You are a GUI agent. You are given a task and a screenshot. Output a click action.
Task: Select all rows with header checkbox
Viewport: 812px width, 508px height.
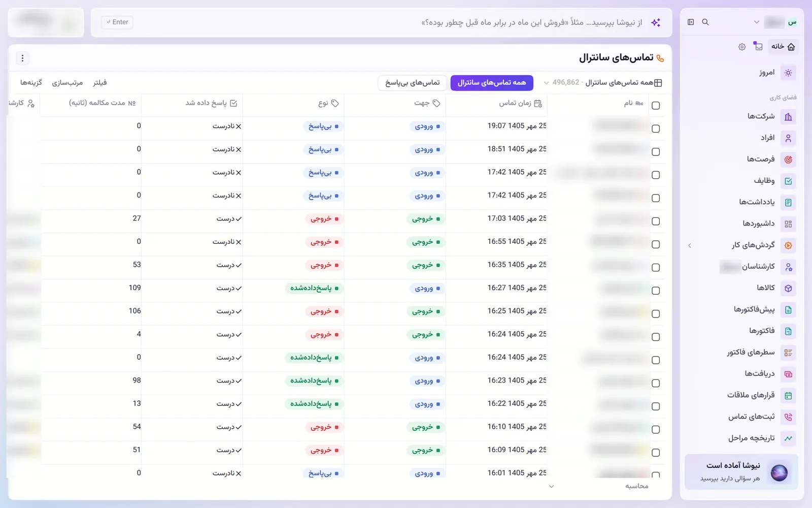[x=656, y=106]
